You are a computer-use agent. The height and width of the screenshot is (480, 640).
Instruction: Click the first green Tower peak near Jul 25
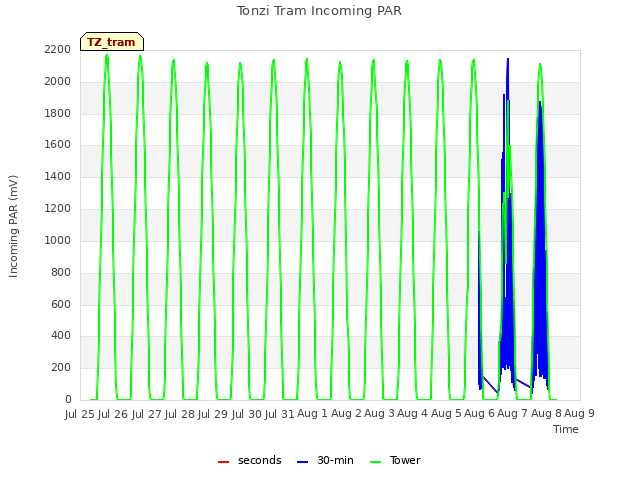pyautogui.click(x=107, y=56)
